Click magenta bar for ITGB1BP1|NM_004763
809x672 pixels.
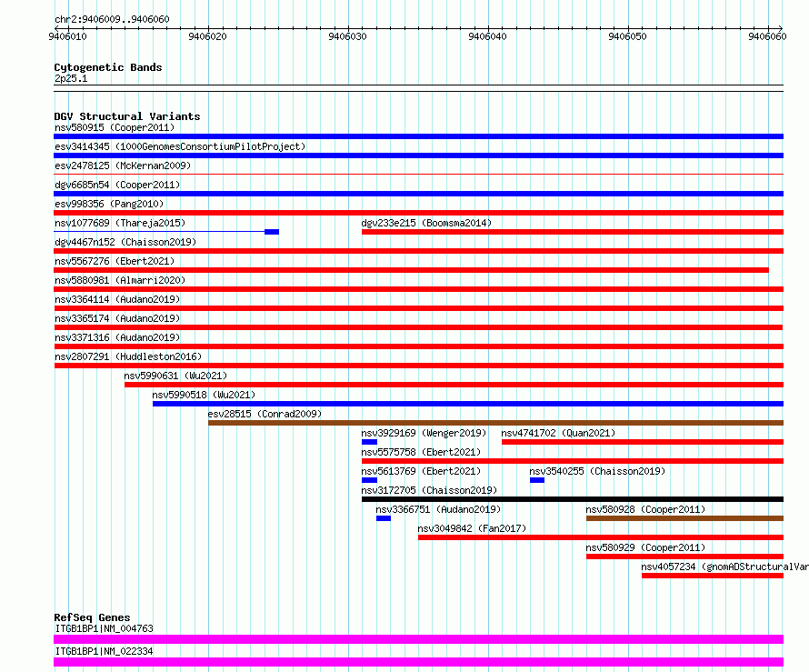click(x=418, y=639)
